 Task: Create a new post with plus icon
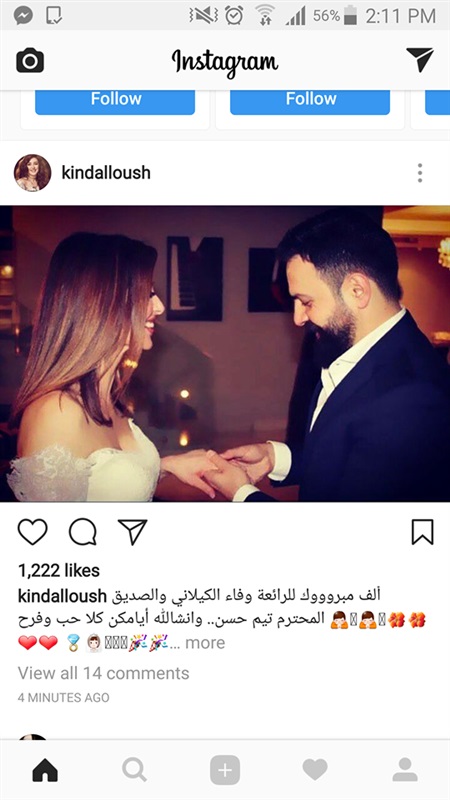(x=225, y=770)
